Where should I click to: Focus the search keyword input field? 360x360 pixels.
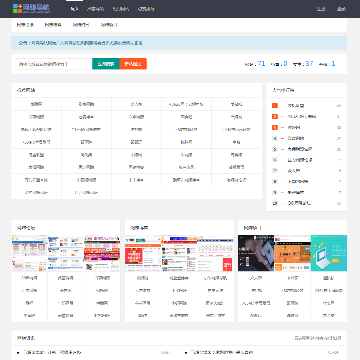point(54,64)
